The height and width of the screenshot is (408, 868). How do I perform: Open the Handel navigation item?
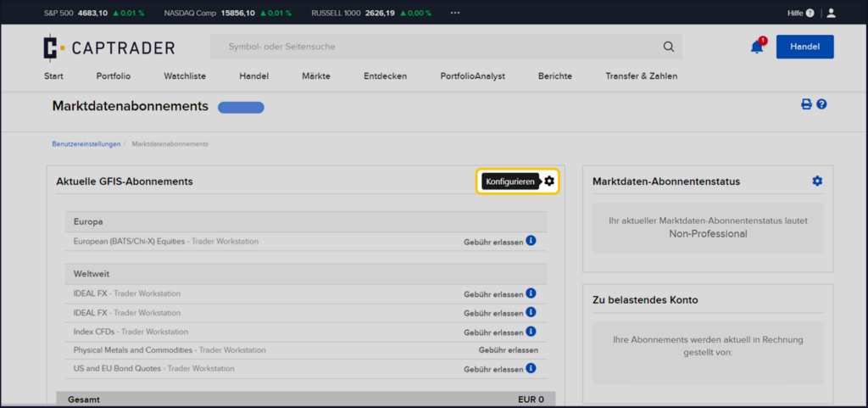click(254, 76)
